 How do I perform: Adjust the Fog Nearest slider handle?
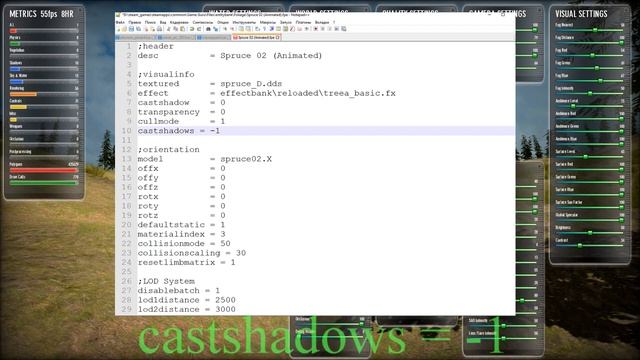pyautogui.click(x=595, y=30)
